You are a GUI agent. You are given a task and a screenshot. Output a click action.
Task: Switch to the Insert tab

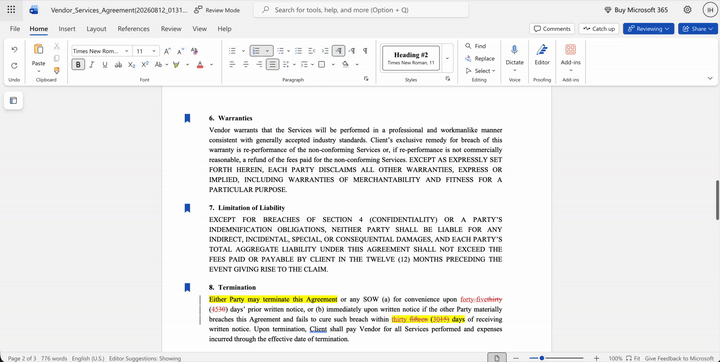click(67, 28)
